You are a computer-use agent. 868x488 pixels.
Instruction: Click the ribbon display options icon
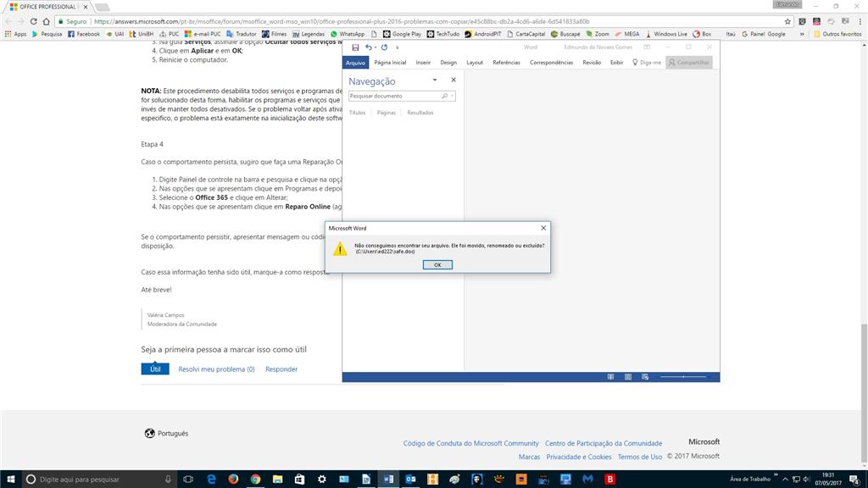(x=647, y=47)
